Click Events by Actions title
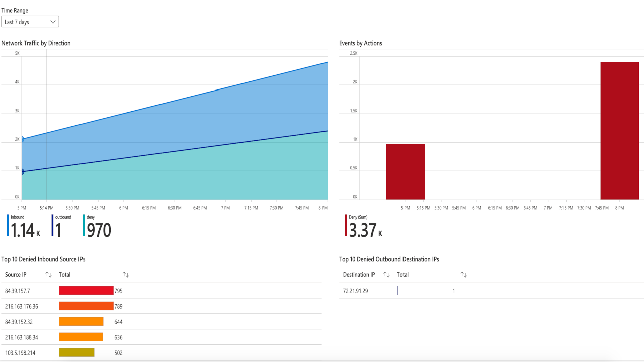The width and height of the screenshot is (644, 362). point(361,43)
